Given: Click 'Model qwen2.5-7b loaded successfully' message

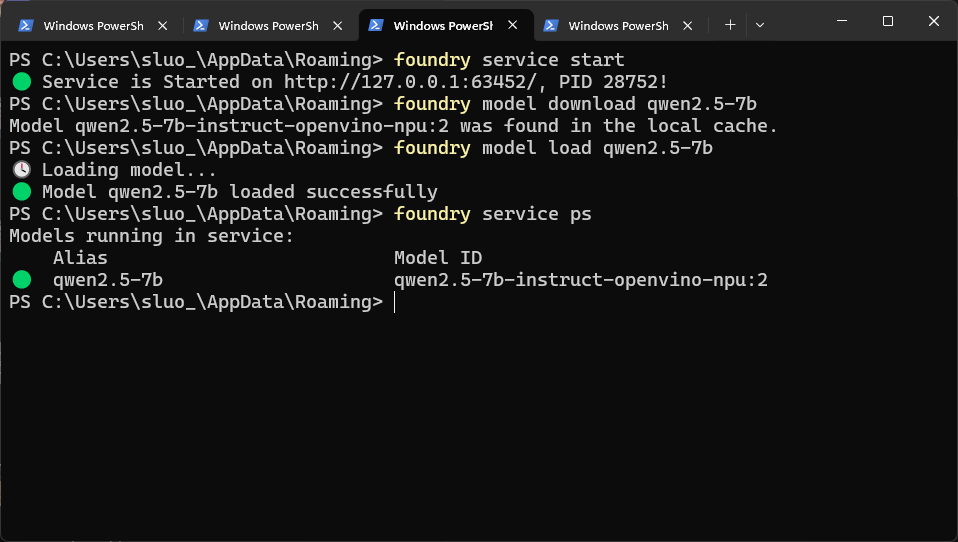Looking at the screenshot, I should 240,192.
